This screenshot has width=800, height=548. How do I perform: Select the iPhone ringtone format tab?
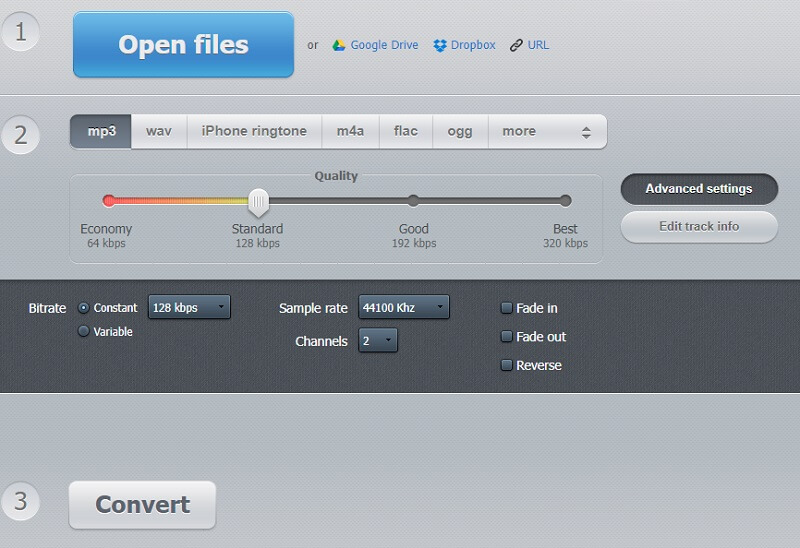(x=254, y=132)
